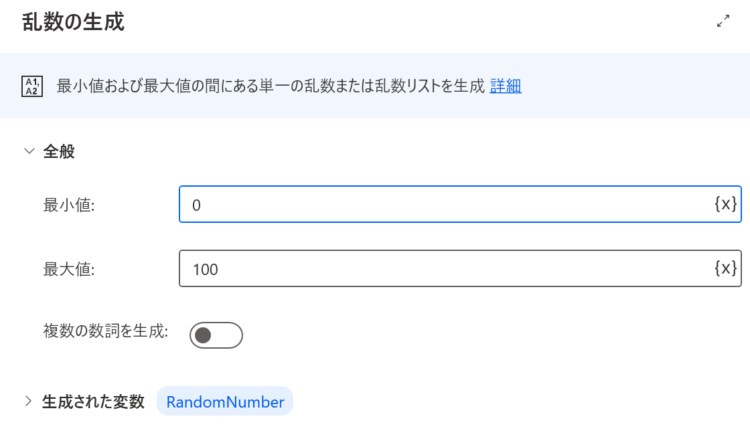This screenshot has width=750, height=439.
Task: Click the 乱数の生成 dialog title
Action: point(73,22)
